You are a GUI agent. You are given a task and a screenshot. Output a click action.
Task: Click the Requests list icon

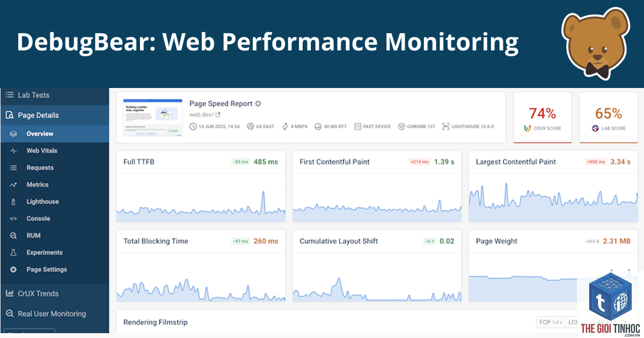[13, 168]
